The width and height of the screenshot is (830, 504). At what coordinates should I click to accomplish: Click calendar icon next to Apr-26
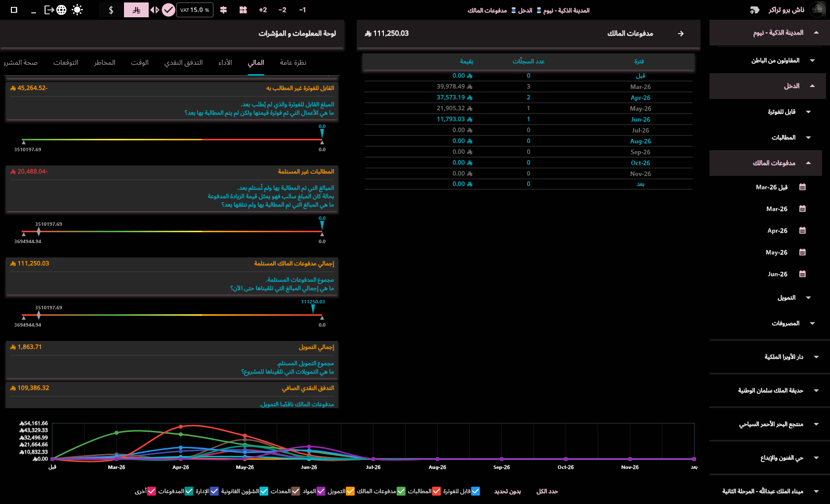tap(802, 231)
